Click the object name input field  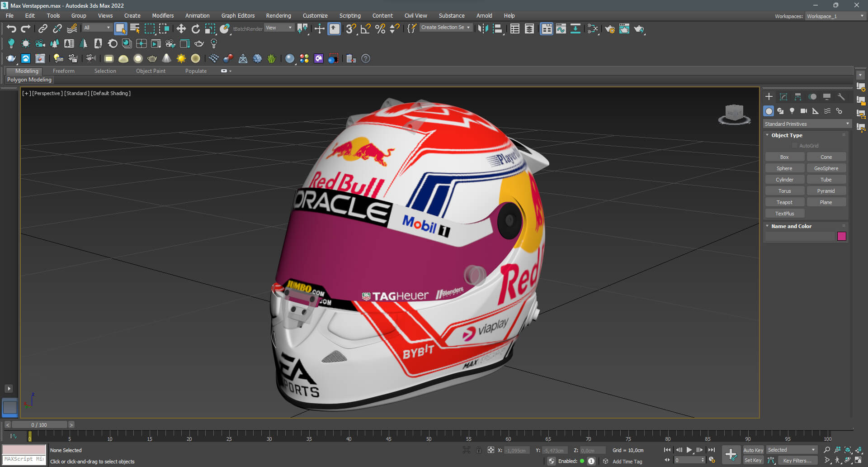coord(799,236)
